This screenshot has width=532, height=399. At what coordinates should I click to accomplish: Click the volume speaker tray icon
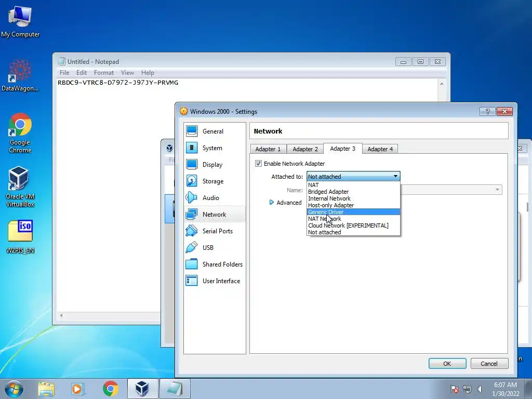480,389
